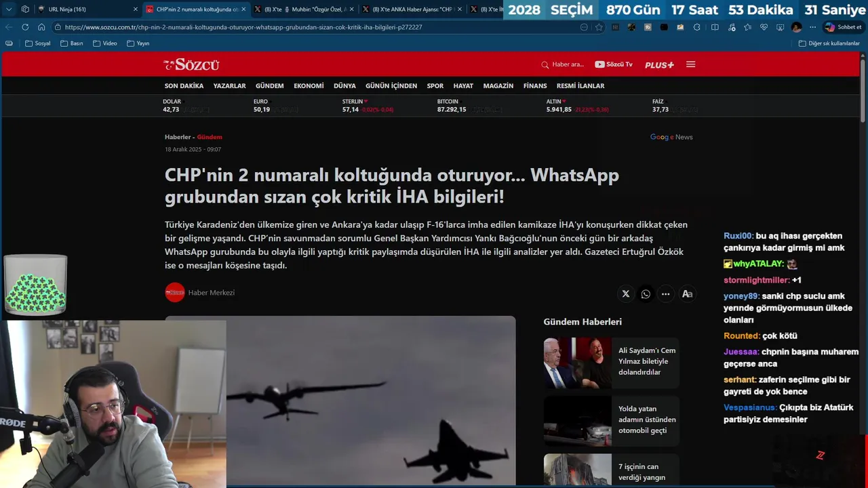The image size is (868, 488).
Task: Change article font size Aa icon
Action: coord(687,294)
